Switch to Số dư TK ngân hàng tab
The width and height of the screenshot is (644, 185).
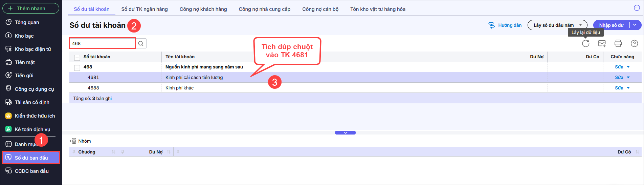click(x=145, y=9)
